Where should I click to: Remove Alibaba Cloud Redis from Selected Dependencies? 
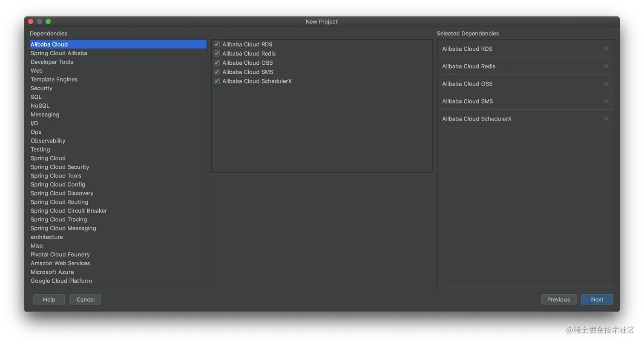click(x=606, y=66)
